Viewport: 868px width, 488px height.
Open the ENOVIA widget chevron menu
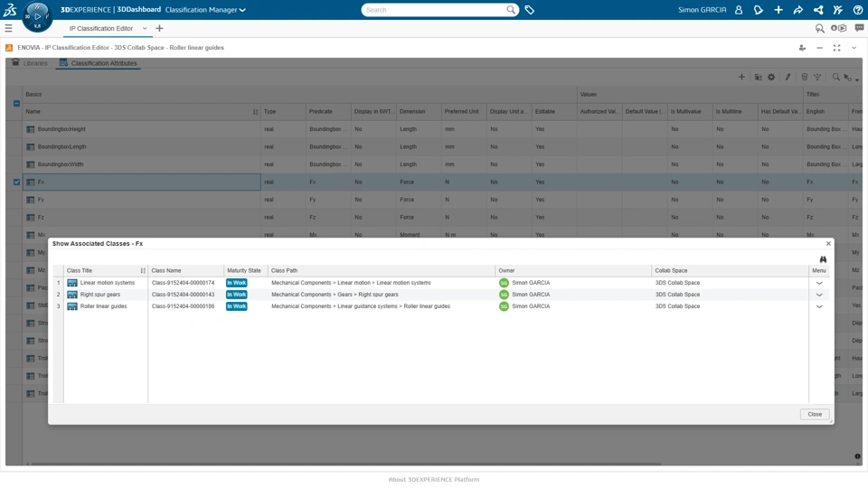click(x=854, y=48)
